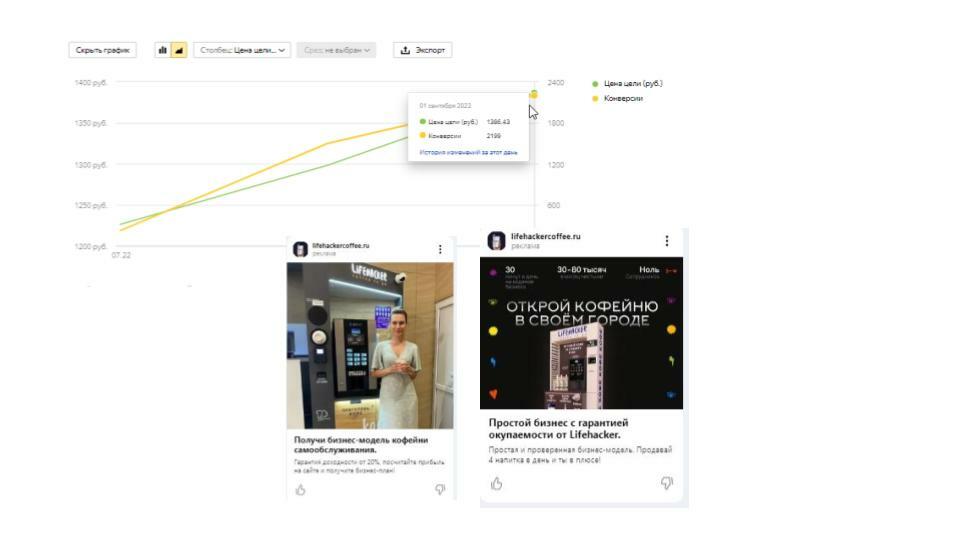The image size is (960, 540).
Task: Click the '1800' right axis label
Action: tap(555, 123)
